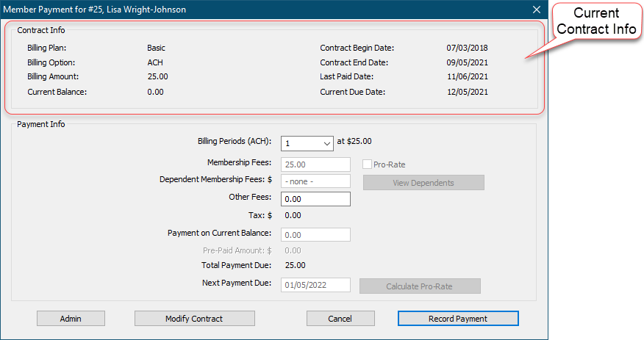Select the Payment on Current Balance field
This screenshot has height=340, width=644.
click(x=315, y=235)
